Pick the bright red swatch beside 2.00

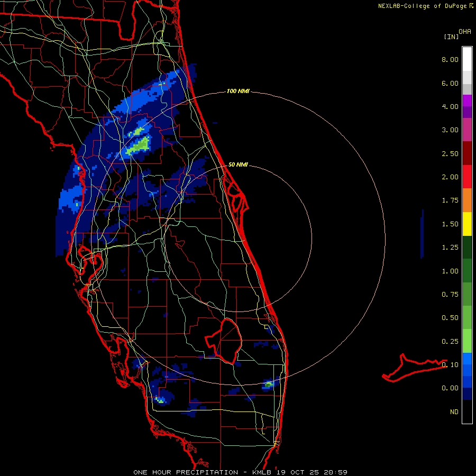pyautogui.click(x=467, y=177)
